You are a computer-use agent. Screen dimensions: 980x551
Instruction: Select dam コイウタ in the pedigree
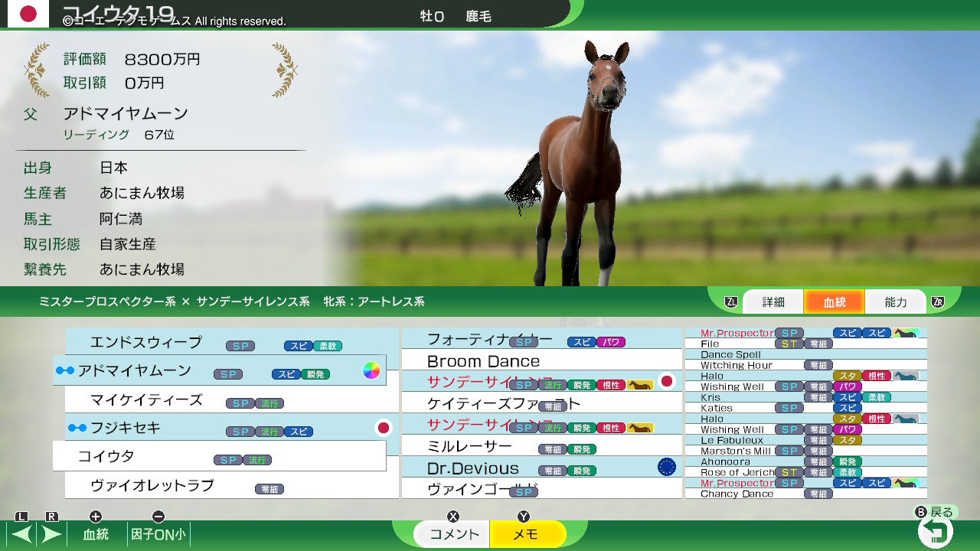220,456
